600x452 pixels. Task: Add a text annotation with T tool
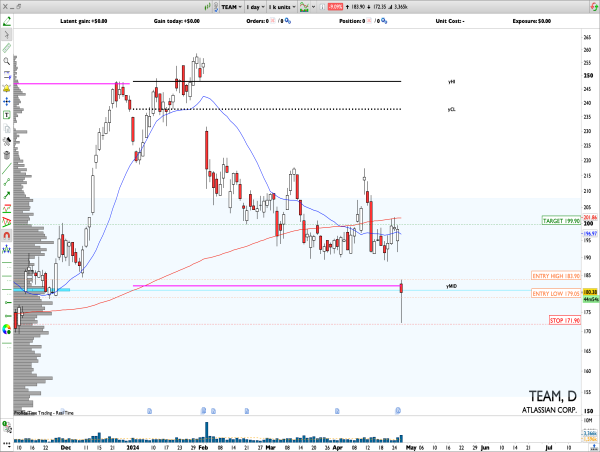point(7,115)
